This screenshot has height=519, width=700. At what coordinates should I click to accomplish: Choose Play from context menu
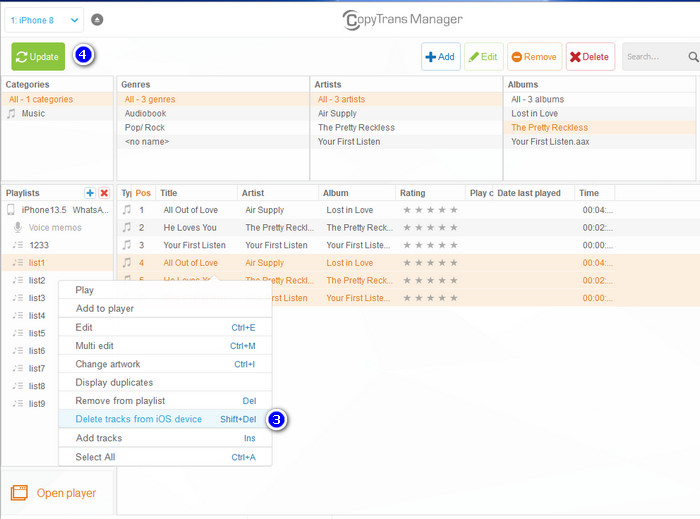coord(165,290)
